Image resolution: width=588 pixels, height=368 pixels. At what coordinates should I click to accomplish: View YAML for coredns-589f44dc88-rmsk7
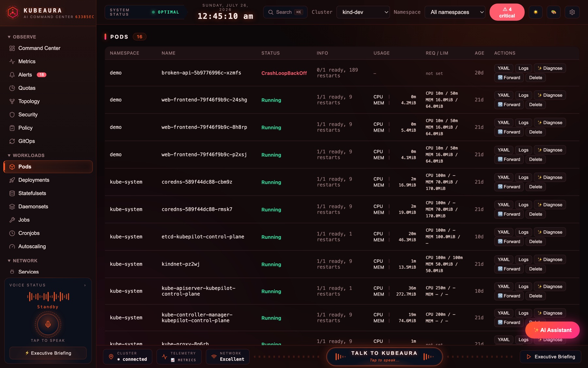click(x=503, y=205)
